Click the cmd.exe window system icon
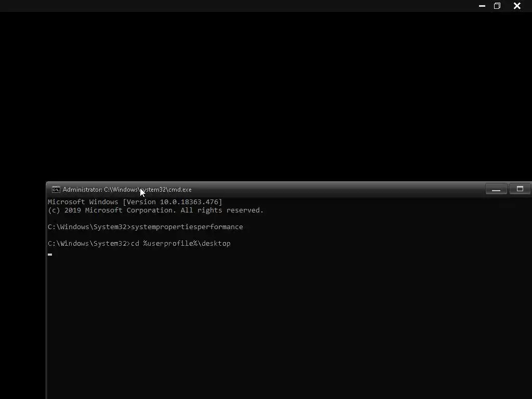532x399 pixels. 56,190
